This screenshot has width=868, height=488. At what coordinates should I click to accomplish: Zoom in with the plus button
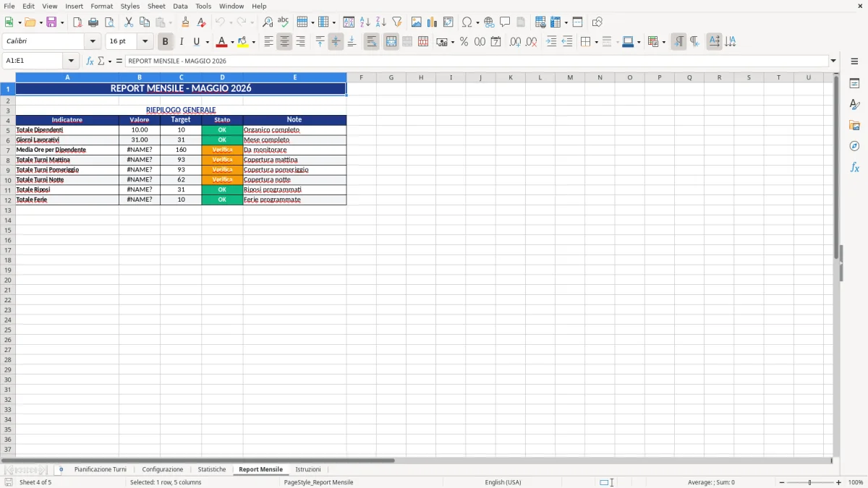click(838, 482)
